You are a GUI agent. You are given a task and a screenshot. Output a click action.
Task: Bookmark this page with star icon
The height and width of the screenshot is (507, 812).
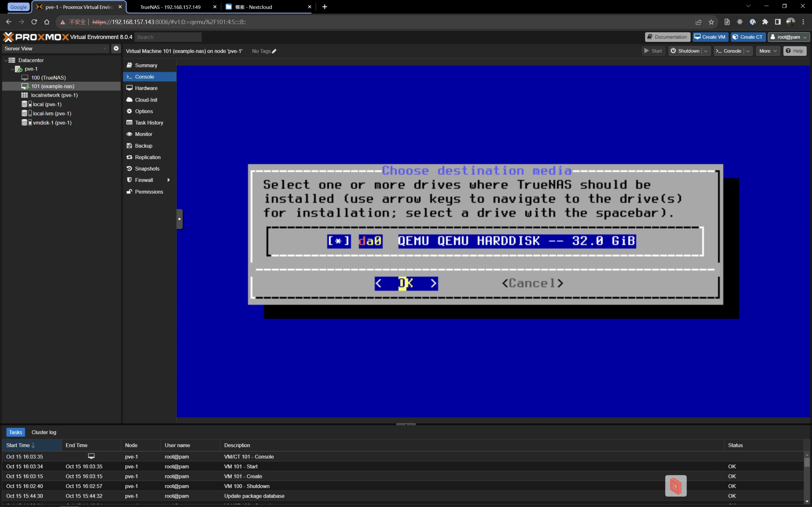click(711, 22)
